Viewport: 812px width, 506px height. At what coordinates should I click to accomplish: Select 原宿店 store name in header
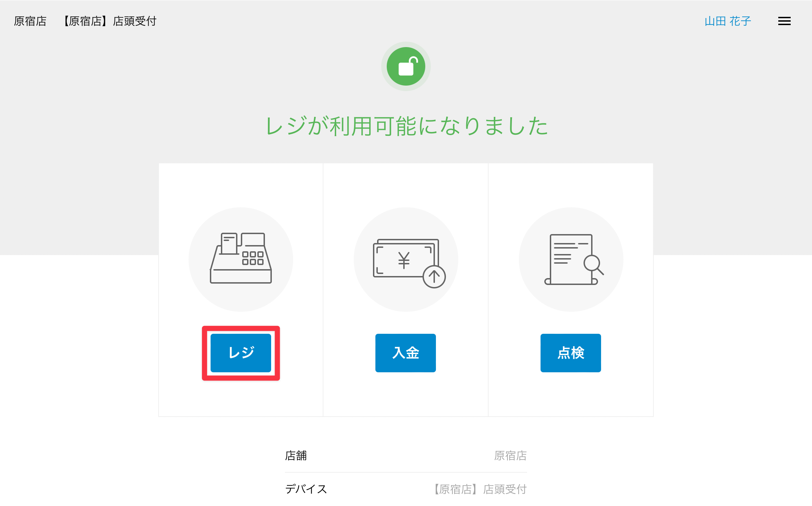click(30, 21)
